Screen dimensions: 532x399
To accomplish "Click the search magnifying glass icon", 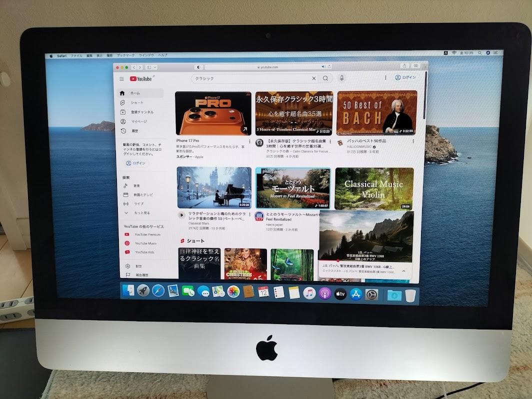I will (x=325, y=78).
